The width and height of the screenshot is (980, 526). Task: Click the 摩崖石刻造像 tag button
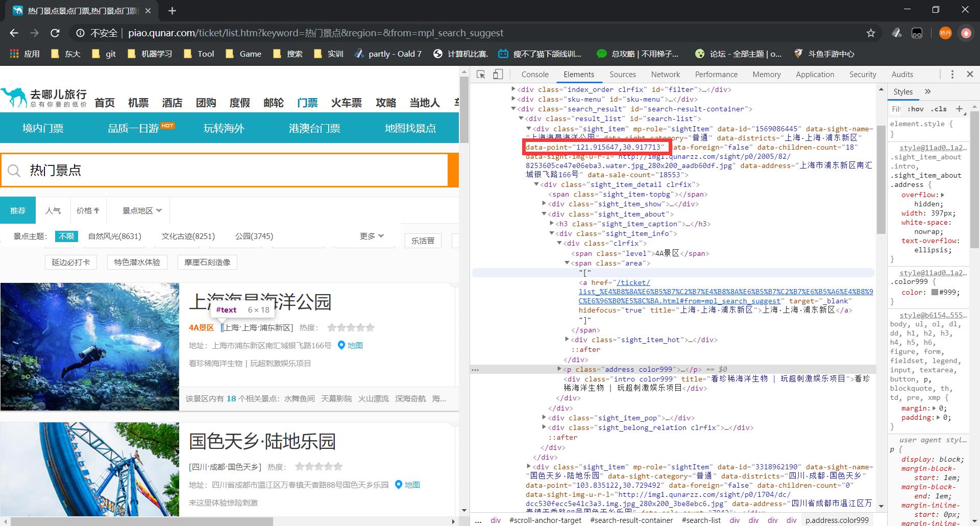click(207, 262)
